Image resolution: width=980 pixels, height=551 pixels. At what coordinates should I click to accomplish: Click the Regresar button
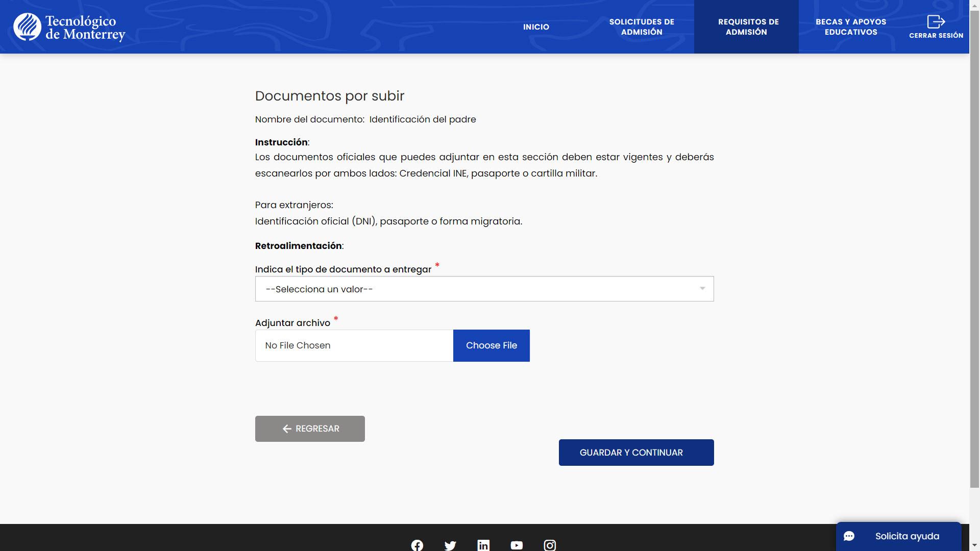tap(310, 429)
